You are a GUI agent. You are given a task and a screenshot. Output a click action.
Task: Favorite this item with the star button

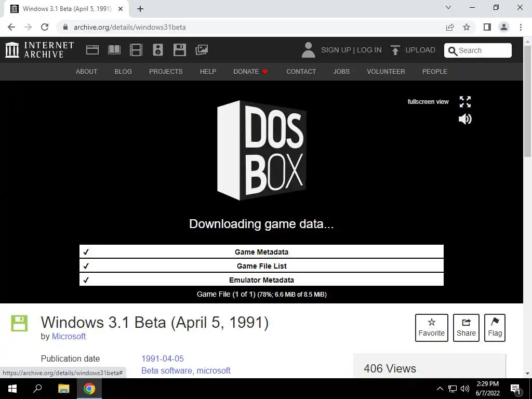click(432, 328)
